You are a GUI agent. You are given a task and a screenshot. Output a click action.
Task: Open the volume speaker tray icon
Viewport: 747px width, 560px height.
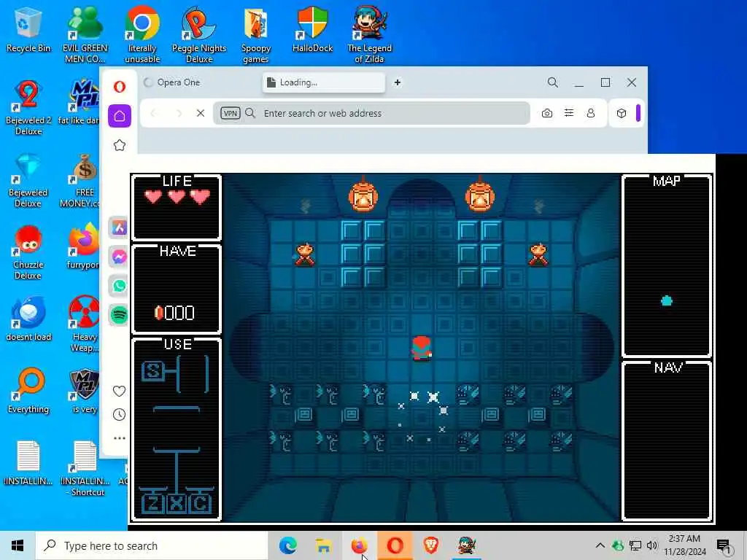click(652, 545)
